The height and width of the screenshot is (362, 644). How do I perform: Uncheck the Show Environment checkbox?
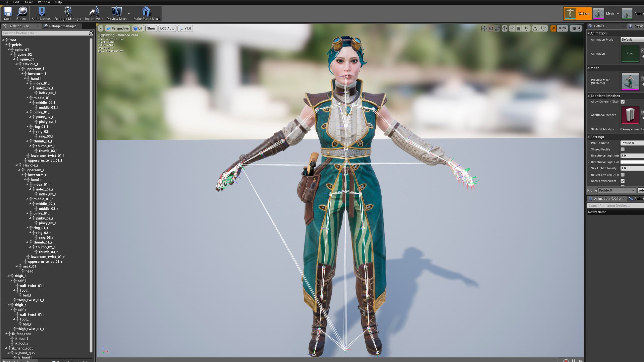click(623, 181)
